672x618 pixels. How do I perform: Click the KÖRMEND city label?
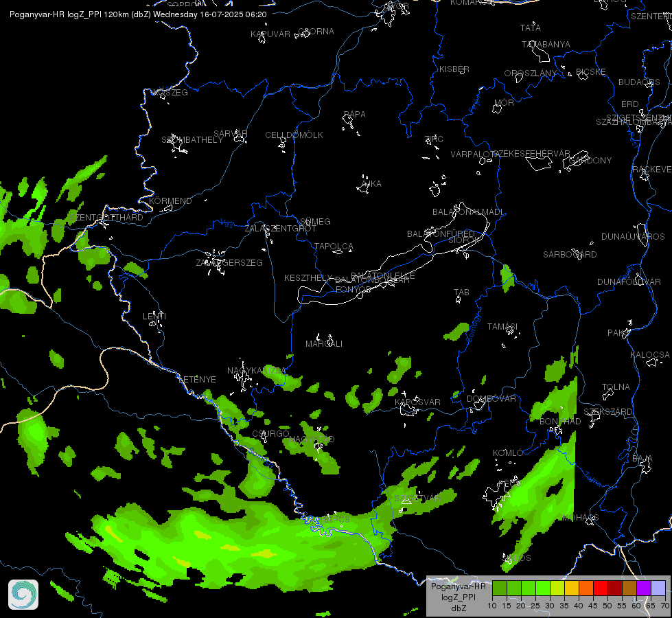170,201
